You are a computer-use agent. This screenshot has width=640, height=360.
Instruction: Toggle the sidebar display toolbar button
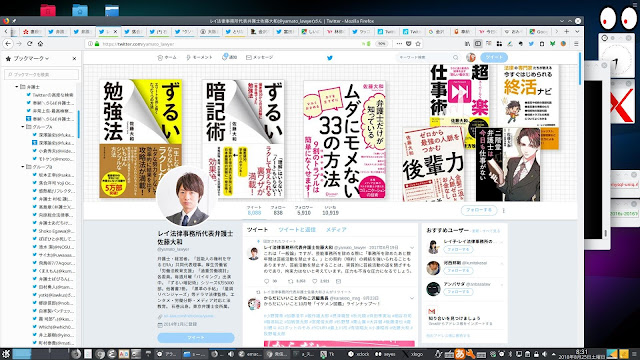coord(478,44)
